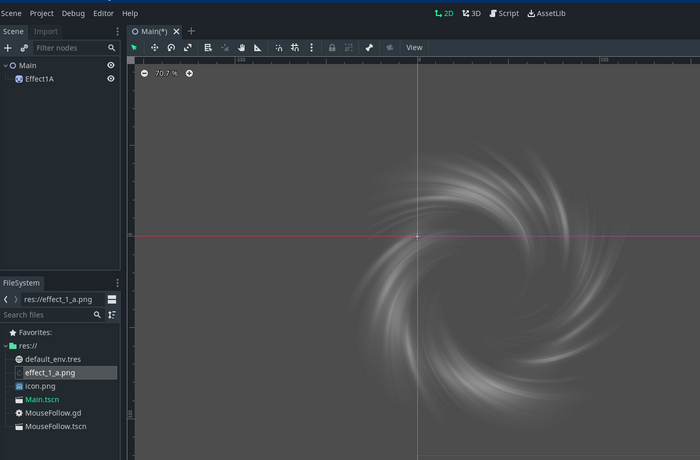Open the snapping options three-dot menu
This screenshot has width=700, height=460.
coord(311,47)
